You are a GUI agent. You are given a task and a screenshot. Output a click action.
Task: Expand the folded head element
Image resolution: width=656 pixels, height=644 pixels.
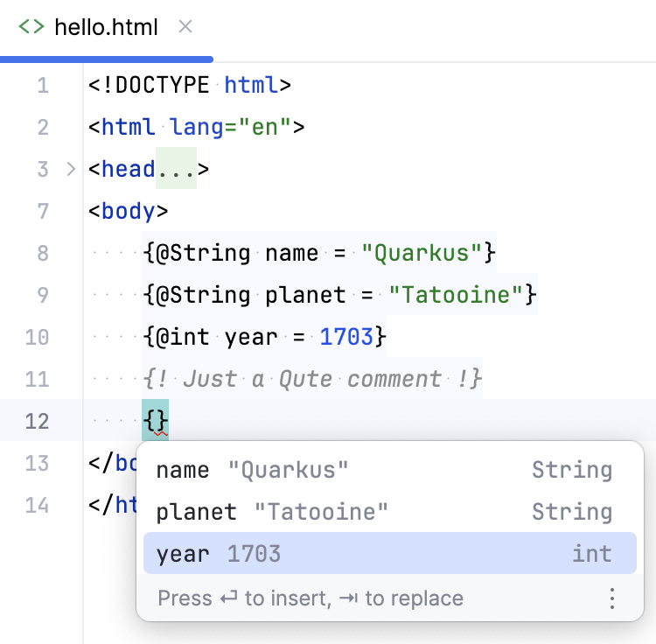pos(72,169)
